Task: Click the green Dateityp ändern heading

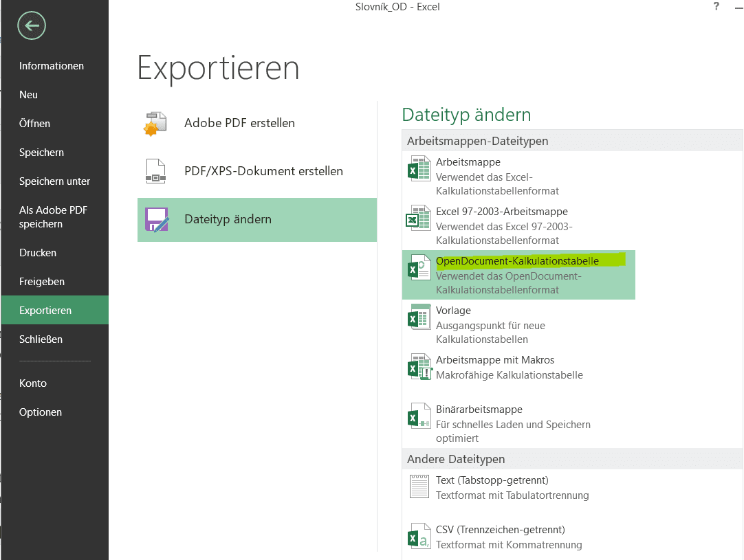Action: (466, 115)
